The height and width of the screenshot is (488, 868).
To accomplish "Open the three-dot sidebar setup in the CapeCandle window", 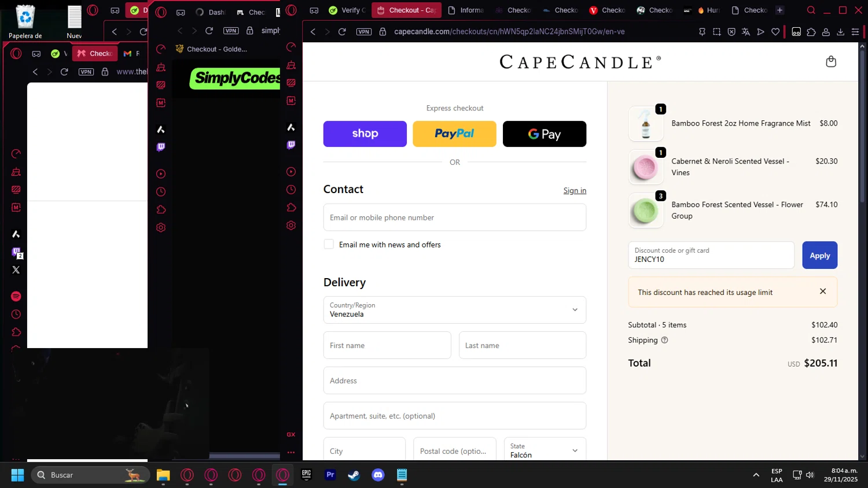I will [291, 452].
